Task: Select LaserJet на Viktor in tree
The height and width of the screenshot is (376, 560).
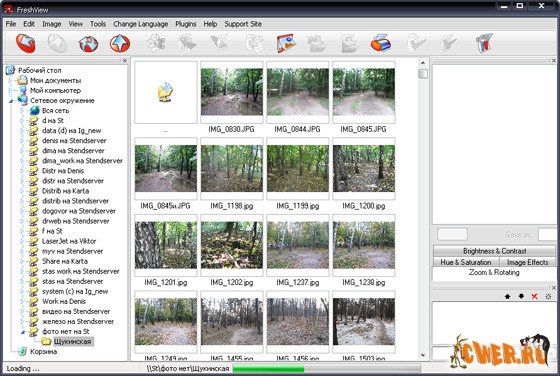Action: click(69, 241)
